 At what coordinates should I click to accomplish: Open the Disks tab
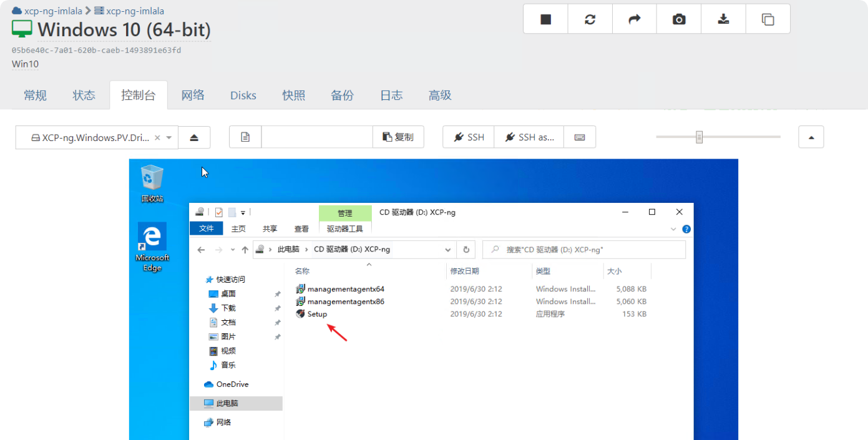click(x=243, y=95)
